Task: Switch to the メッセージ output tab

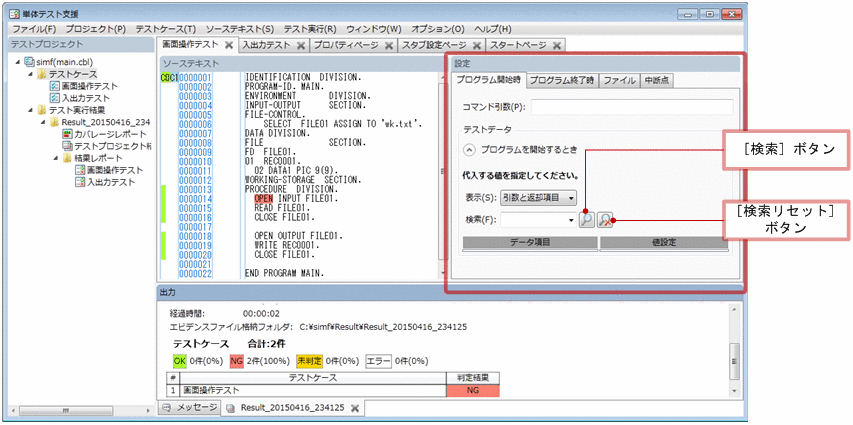Action: (189, 408)
